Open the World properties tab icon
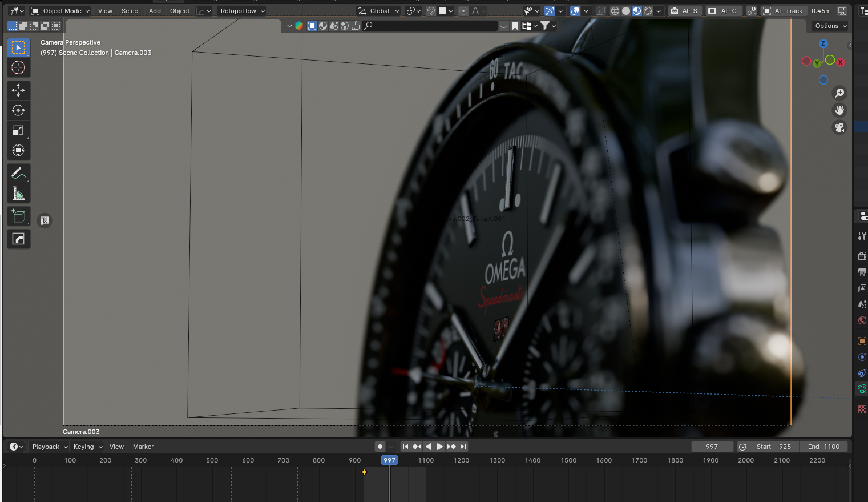Viewport: 868px width, 502px height. pyautogui.click(x=862, y=320)
